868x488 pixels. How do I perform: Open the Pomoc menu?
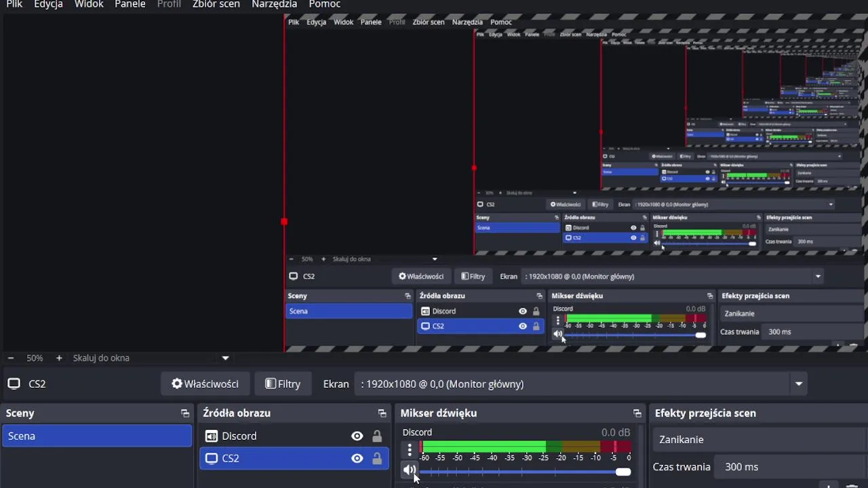coord(324,4)
